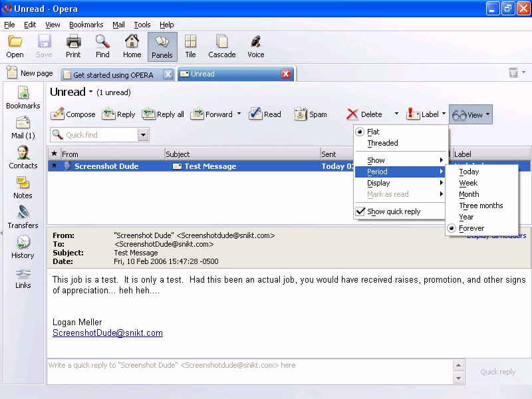Click the ScreenshotDude@snikt.com email link
The width and height of the screenshot is (532, 399).
click(108, 333)
